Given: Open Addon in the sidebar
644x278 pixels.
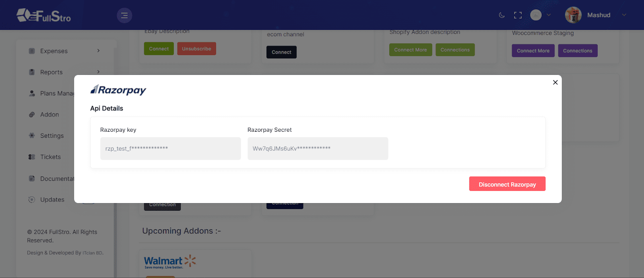Looking at the screenshot, I should point(50,114).
